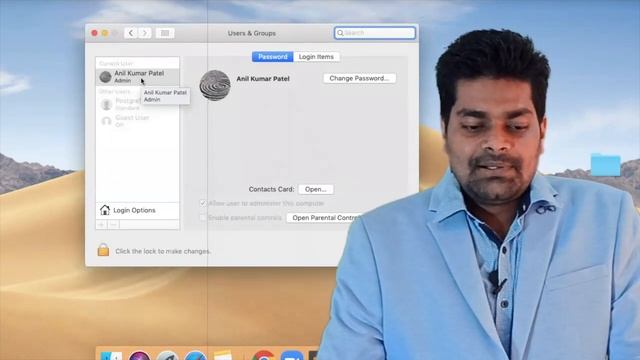Screen dimensions: 640x360
Task: Click the lock icon to make changes
Action: tap(103, 250)
